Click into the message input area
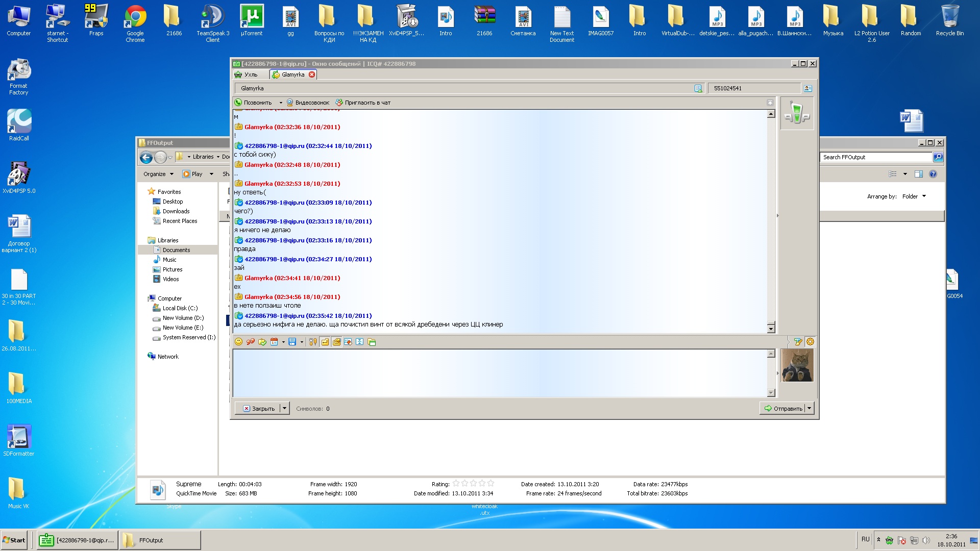 pyautogui.click(x=499, y=372)
